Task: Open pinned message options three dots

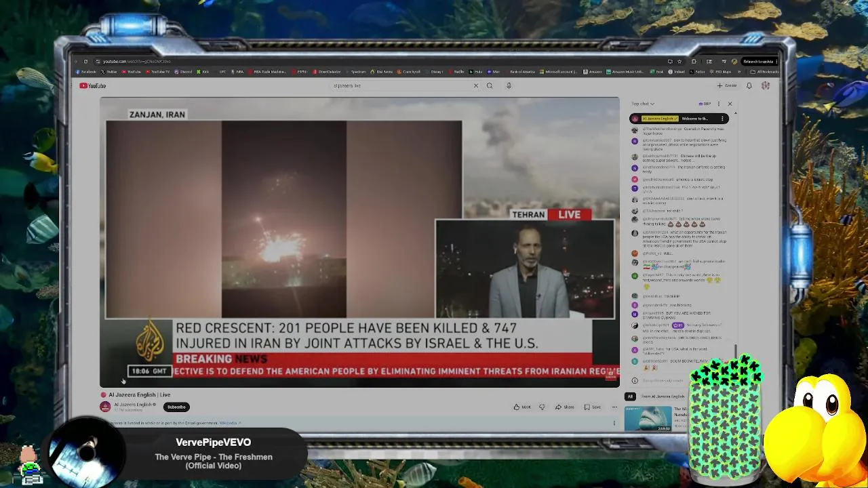Action: point(722,119)
